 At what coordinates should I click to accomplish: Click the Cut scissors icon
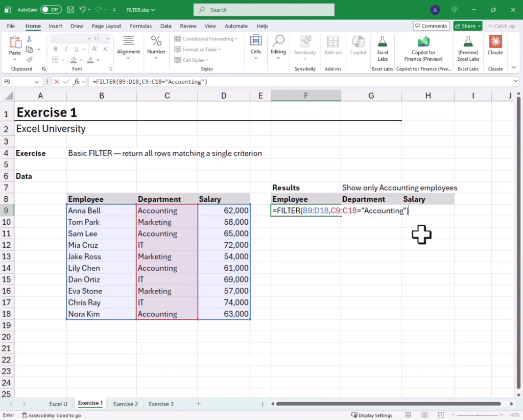(29, 39)
